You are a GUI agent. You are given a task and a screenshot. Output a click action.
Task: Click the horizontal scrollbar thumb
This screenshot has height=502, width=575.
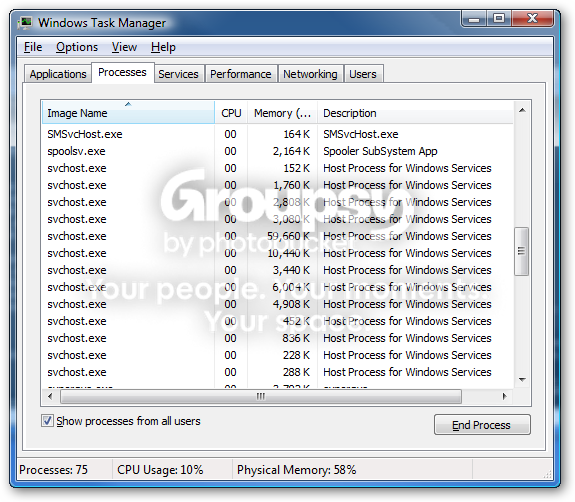click(x=261, y=396)
